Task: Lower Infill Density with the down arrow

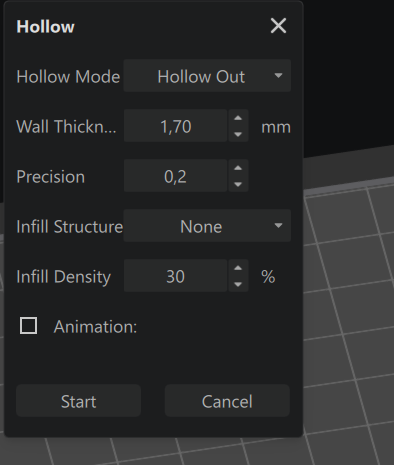Action: point(238,284)
